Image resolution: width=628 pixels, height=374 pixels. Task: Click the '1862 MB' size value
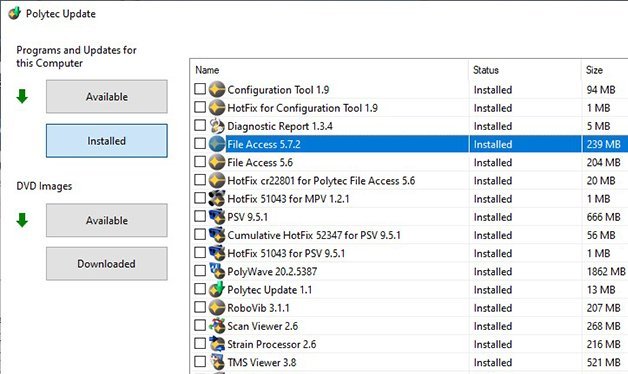click(606, 271)
